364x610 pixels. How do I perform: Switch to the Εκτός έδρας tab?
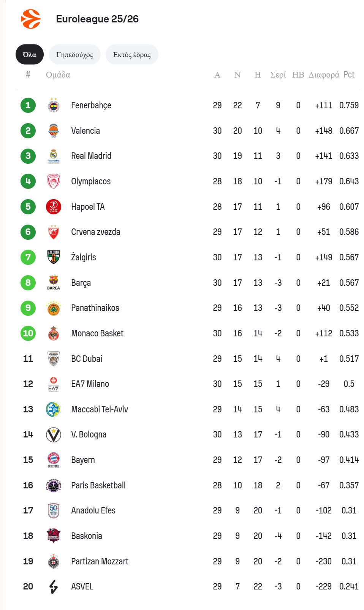[132, 55]
